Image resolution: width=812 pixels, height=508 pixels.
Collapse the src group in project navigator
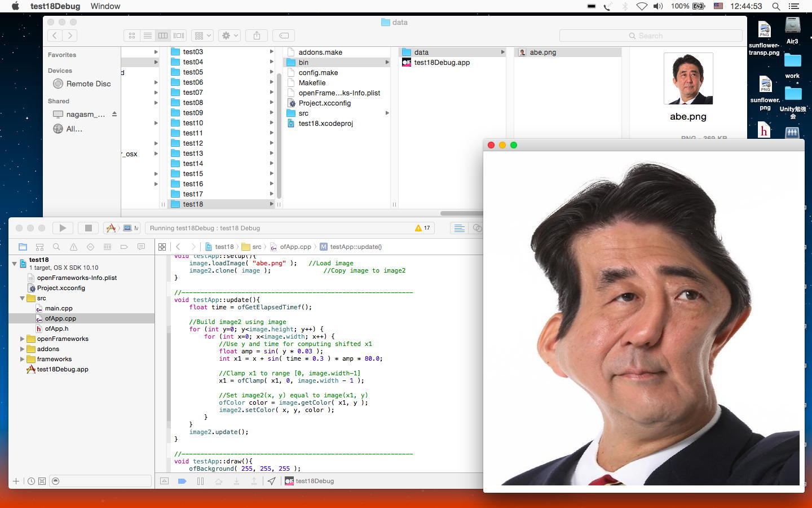coord(23,298)
